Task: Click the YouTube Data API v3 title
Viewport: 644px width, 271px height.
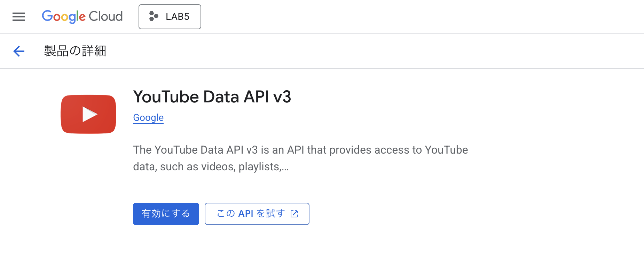Action: point(212,97)
